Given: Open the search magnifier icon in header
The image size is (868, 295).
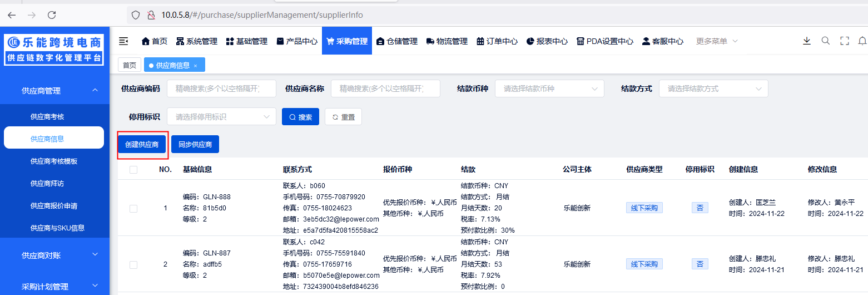Looking at the screenshot, I should 826,41.
